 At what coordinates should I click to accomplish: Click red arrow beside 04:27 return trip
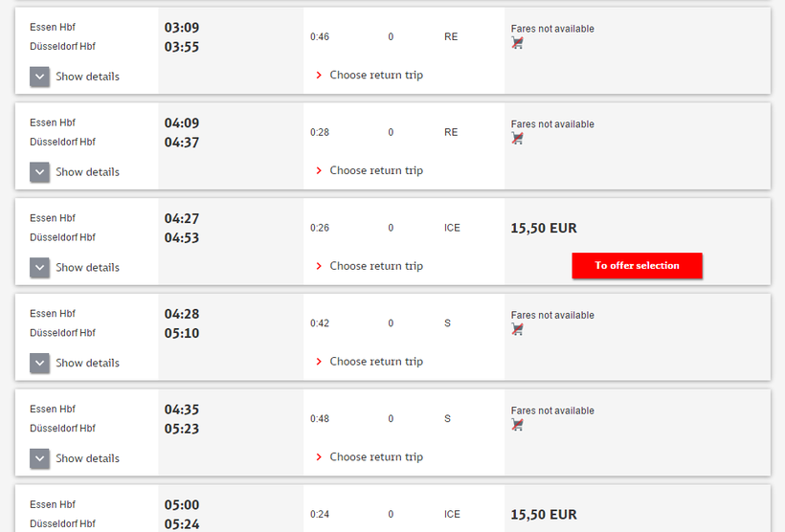(319, 267)
